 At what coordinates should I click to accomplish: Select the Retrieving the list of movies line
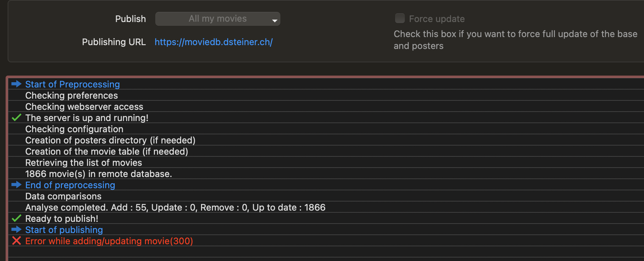point(84,163)
